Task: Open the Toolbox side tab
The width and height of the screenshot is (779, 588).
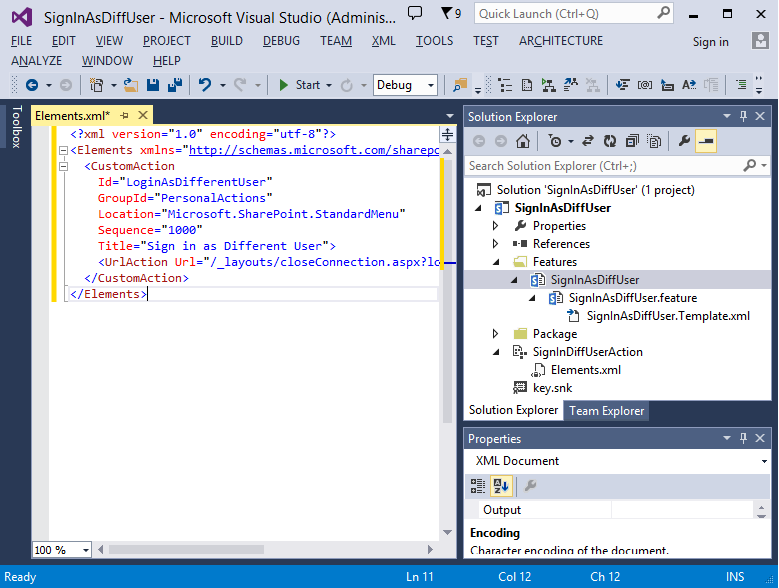Action: (17, 127)
